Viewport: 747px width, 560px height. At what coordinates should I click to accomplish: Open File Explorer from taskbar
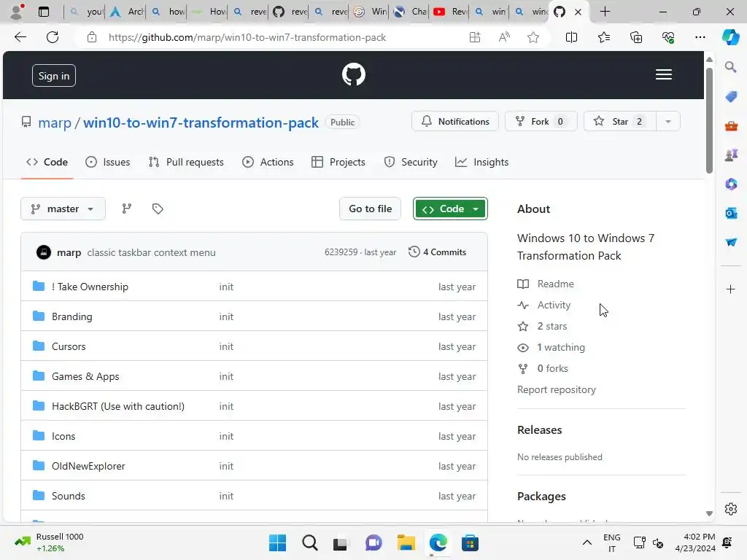tap(406, 542)
